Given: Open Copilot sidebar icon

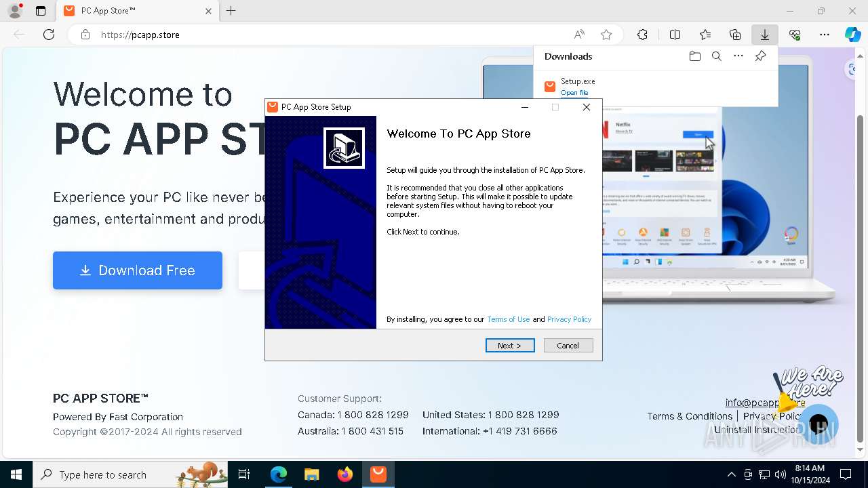Looking at the screenshot, I should coord(853,35).
